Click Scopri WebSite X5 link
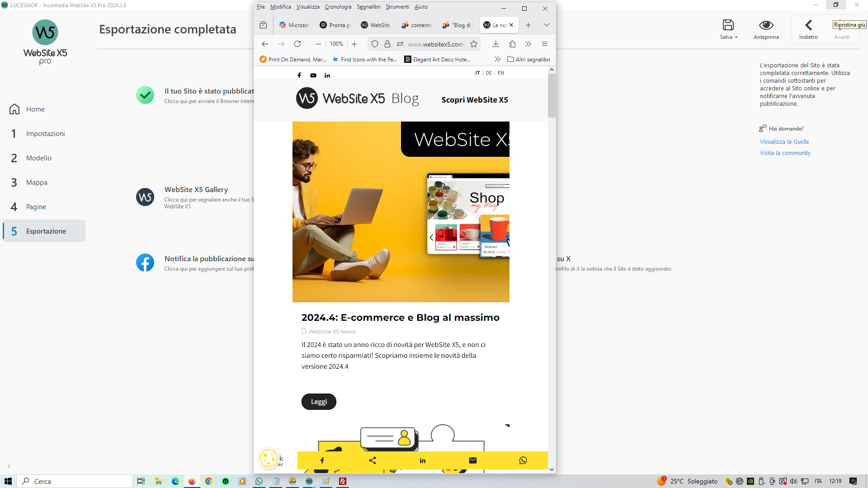Viewport: 868px width, 488px height. [x=475, y=100]
